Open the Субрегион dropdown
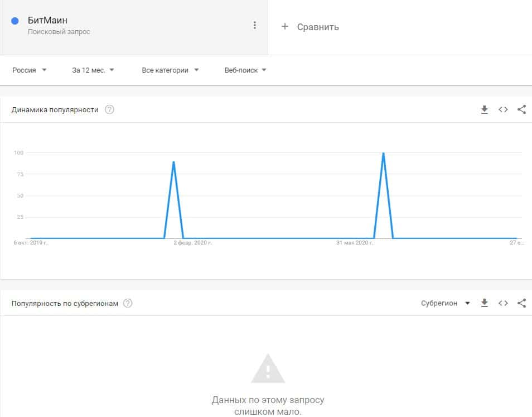Viewport: 532px width, 417px height. coord(445,303)
